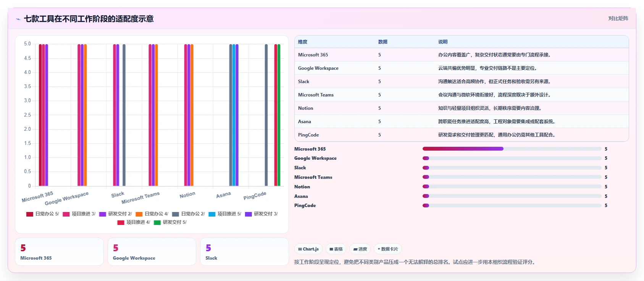Click the Notion progress bar

[x=512, y=186]
